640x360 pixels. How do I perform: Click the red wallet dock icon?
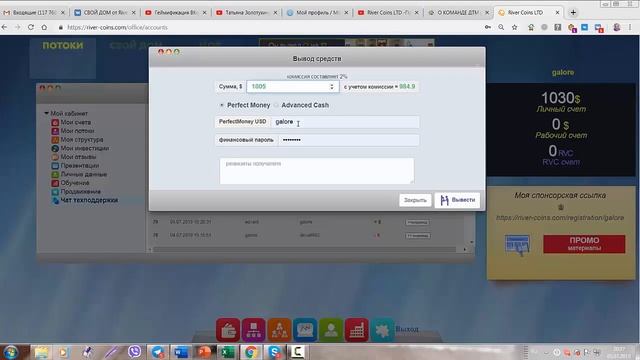tap(228, 330)
